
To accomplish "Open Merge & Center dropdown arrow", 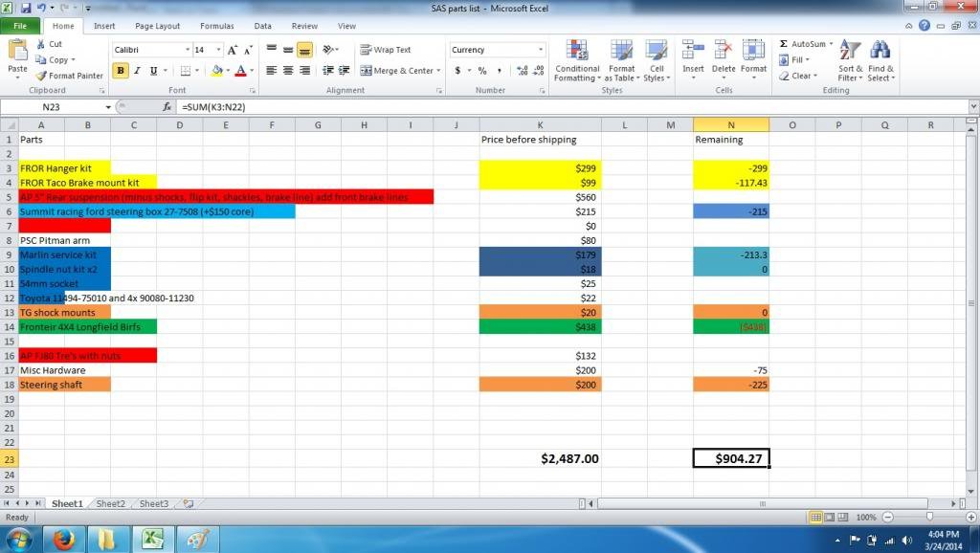I will click(438, 71).
